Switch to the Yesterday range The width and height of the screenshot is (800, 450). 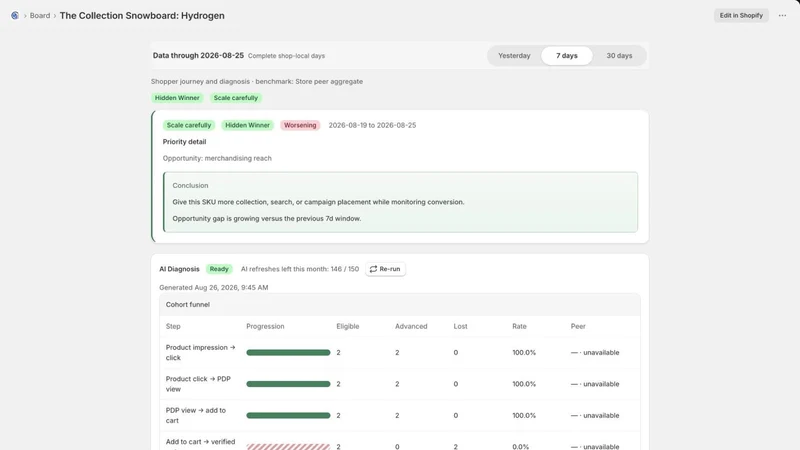point(514,56)
